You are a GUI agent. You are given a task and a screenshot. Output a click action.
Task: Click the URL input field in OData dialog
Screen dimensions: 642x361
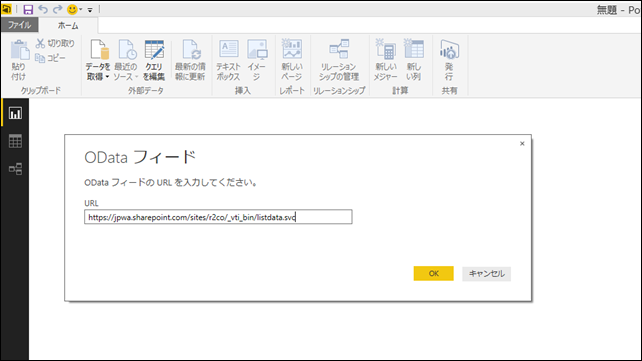click(218, 217)
